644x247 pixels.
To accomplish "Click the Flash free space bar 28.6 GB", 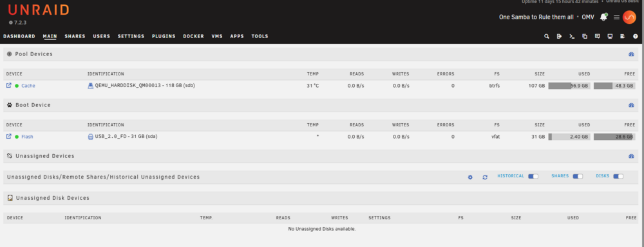I will (x=614, y=137).
